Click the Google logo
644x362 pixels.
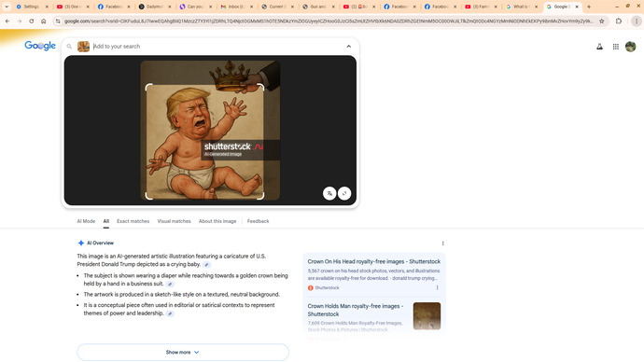(x=40, y=46)
